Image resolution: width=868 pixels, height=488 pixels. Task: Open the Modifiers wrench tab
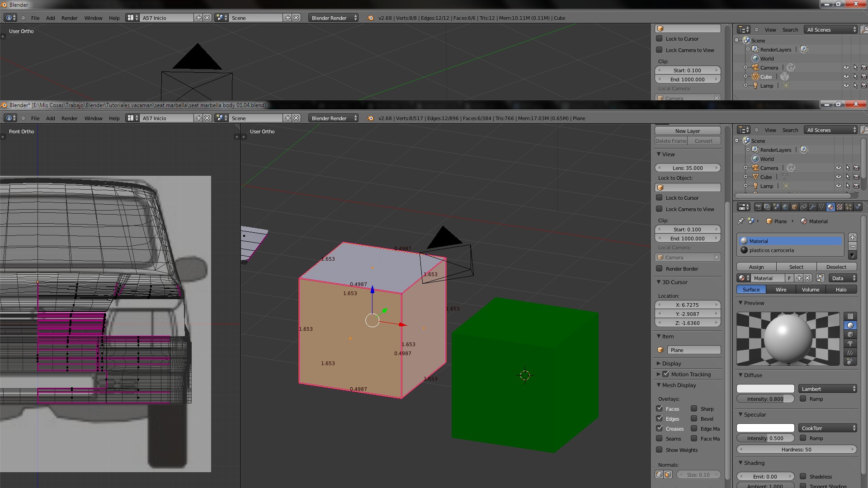coord(812,207)
